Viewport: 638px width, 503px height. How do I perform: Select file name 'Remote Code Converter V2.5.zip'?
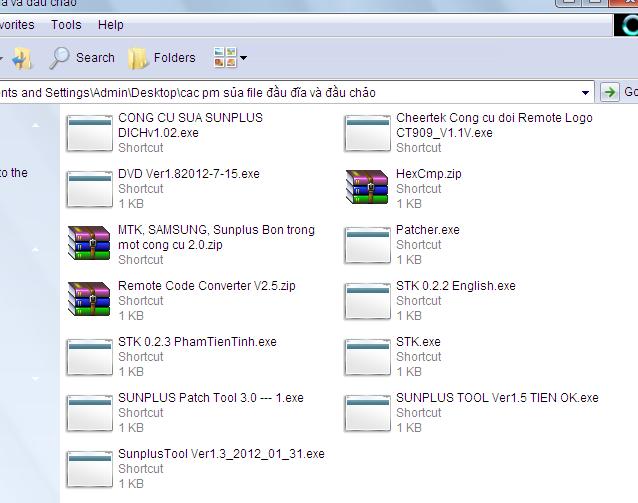point(207,286)
